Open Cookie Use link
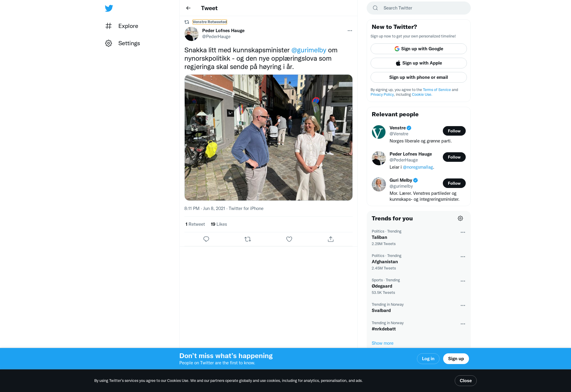571x392 pixels. coord(422,95)
